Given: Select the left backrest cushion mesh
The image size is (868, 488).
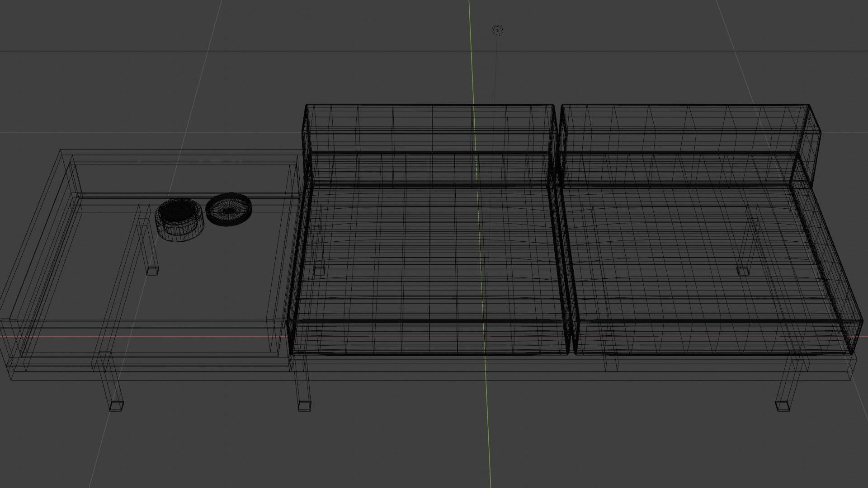Looking at the screenshot, I should coord(429,145).
